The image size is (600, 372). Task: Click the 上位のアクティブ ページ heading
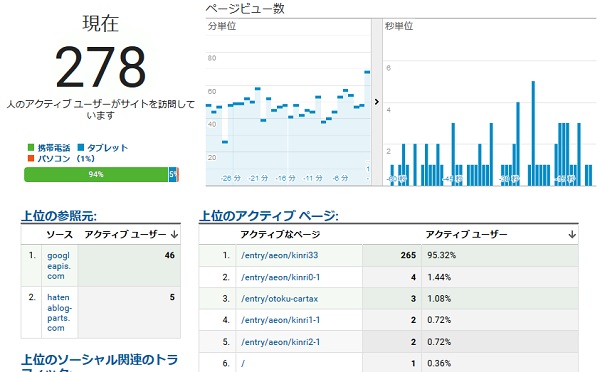point(269,216)
